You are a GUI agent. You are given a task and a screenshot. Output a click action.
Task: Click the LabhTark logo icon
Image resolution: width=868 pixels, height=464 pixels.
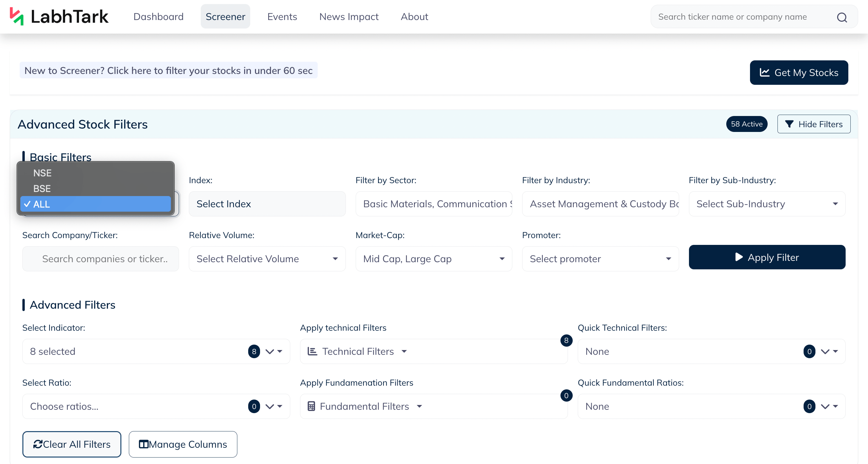coord(17,17)
